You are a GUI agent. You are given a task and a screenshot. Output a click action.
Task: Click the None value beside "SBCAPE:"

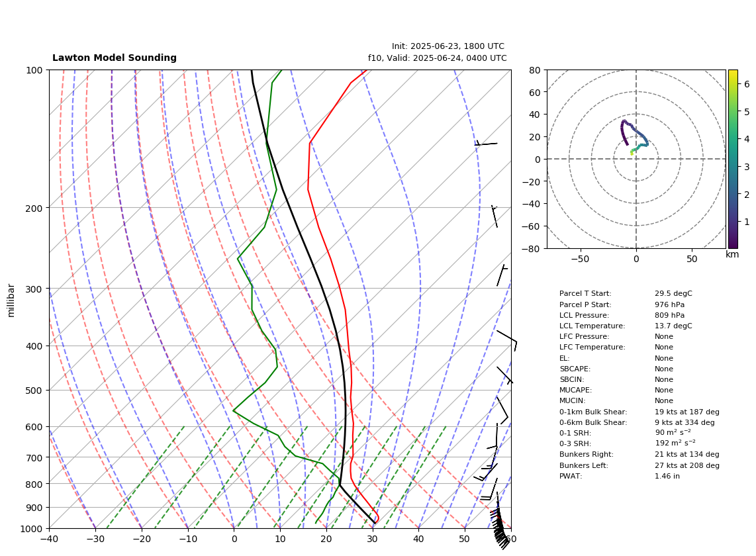(664, 369)
